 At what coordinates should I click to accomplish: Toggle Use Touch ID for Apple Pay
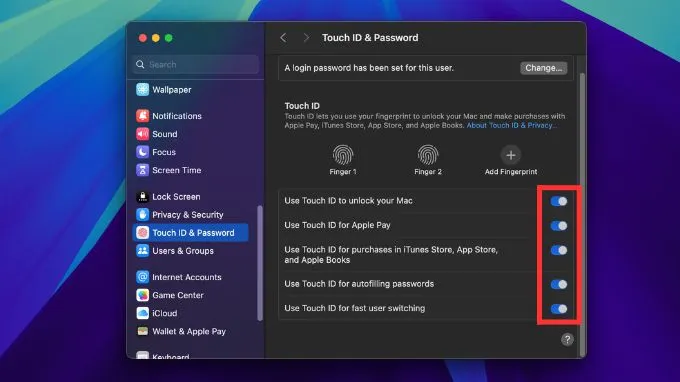point(559,225)
